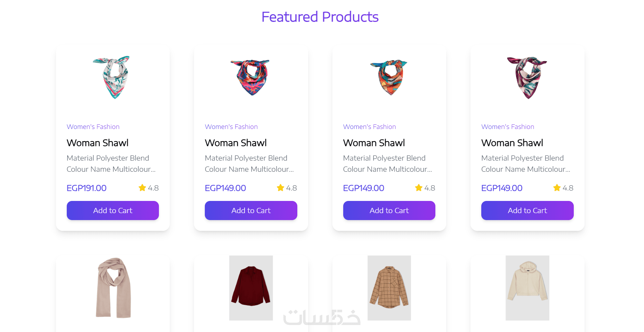
Task: Click the star rating icon on EGP191.00 shawl
Action: (x=142, y=188)
